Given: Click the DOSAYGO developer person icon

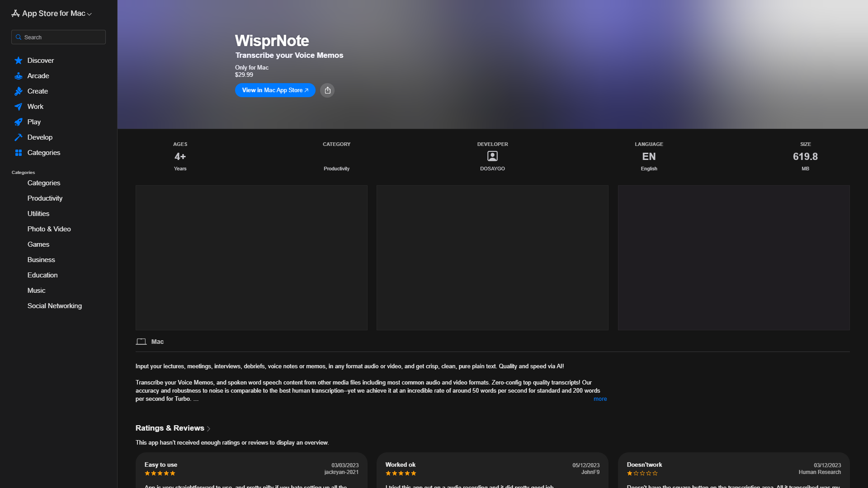Looking at the screenshot, I should point(492,156).
